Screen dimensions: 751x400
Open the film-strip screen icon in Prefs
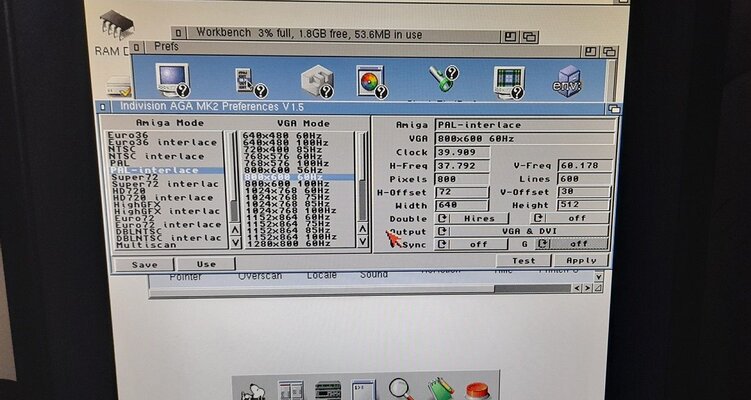(509, 81)
